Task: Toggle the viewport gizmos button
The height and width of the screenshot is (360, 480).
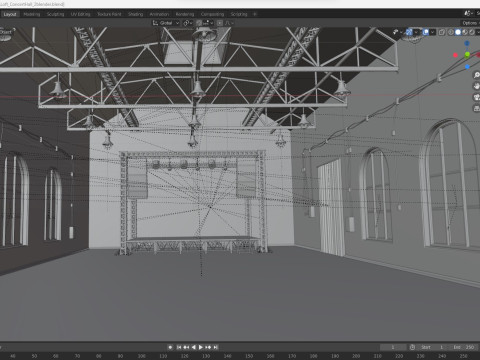Action: [409, 32]
